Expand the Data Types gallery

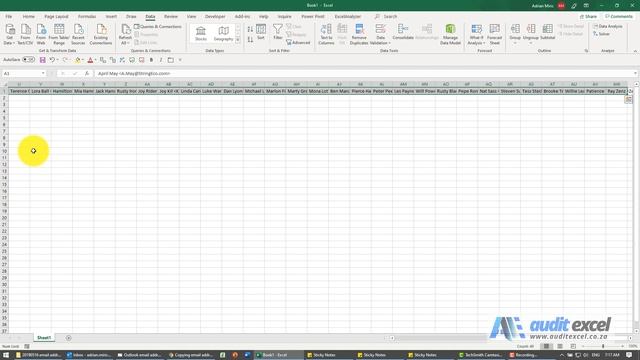pos(238,40)
